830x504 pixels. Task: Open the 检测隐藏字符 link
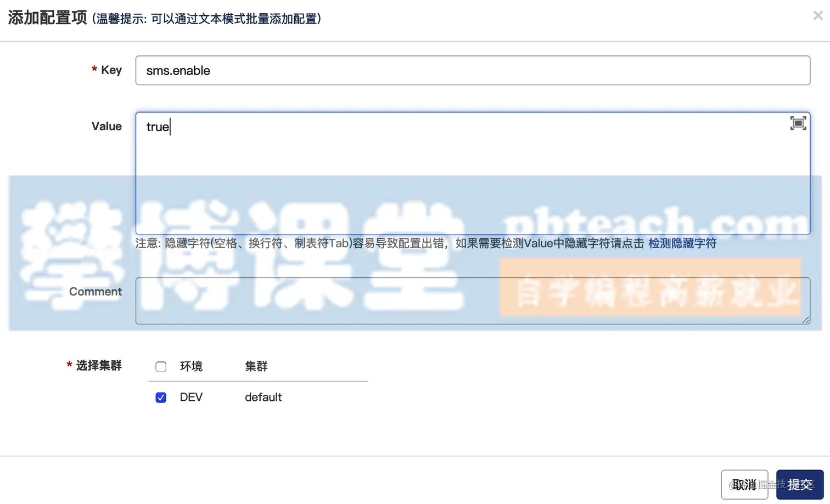point(682,243)
